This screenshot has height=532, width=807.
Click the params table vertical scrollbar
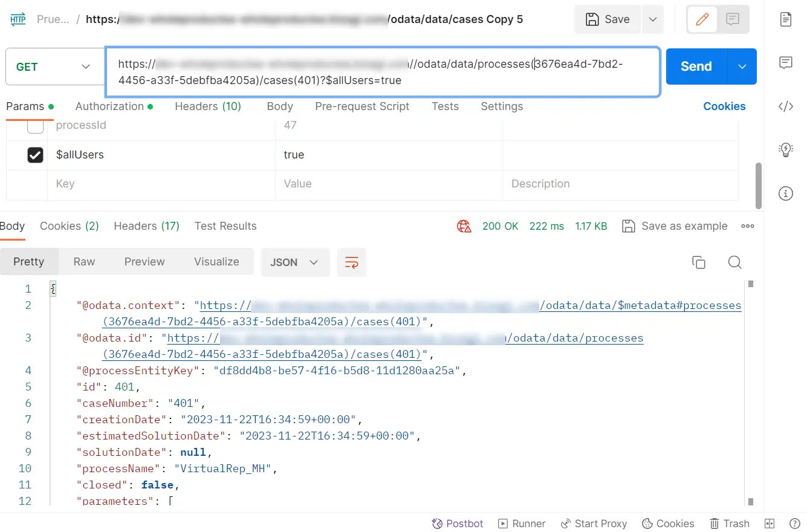click(x=758, y=185)
